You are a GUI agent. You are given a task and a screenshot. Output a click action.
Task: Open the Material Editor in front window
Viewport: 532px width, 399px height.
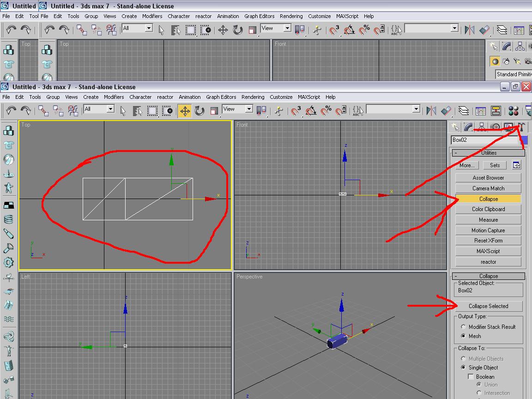[x=514, y=111]
